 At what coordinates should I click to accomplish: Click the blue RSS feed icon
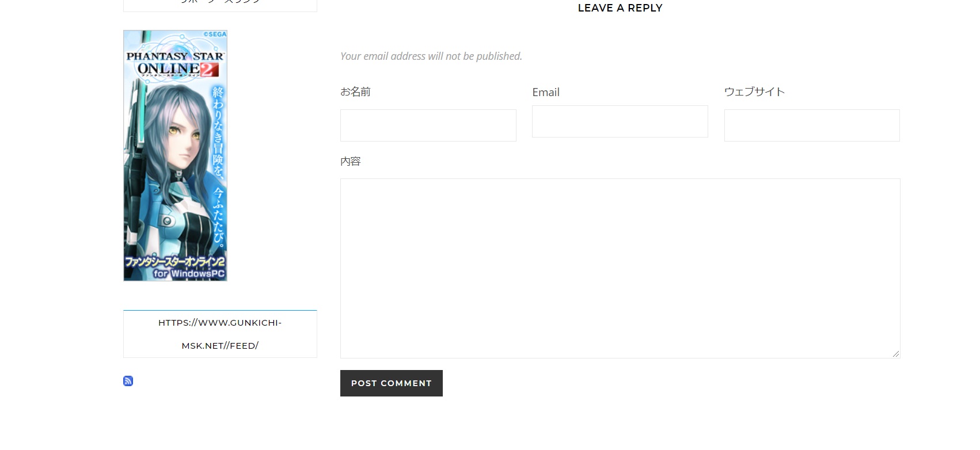[128, 381]
